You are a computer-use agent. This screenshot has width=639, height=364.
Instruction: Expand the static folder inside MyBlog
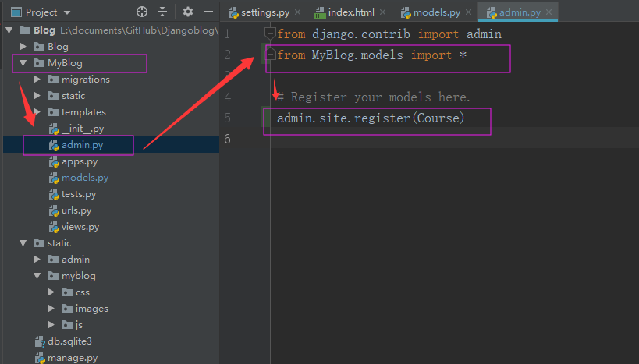(37, 95)
